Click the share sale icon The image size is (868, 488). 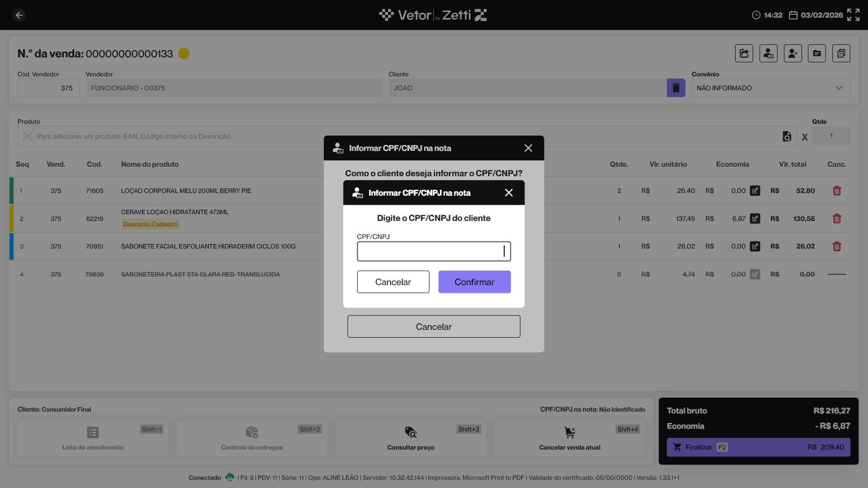[744, 53]
